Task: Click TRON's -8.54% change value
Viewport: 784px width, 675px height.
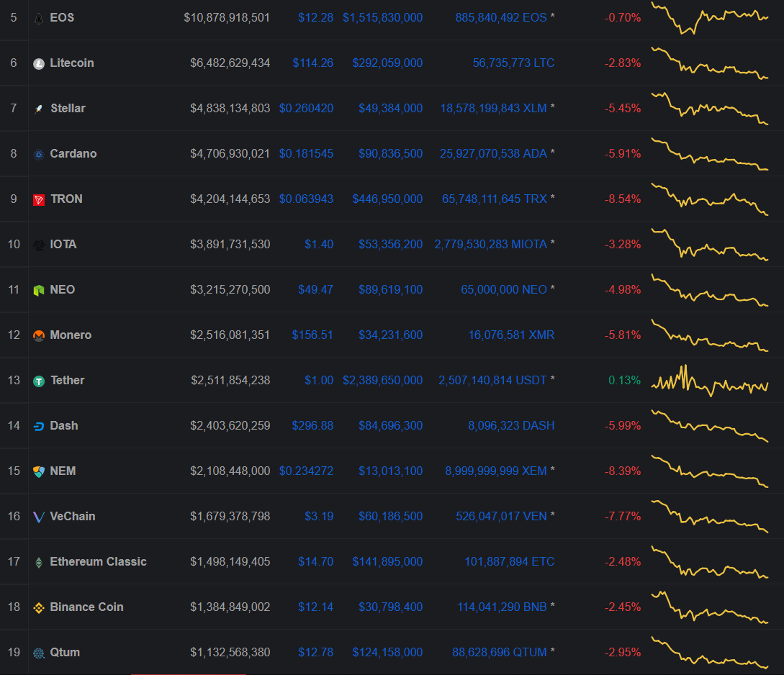Action: click(623, 199)
